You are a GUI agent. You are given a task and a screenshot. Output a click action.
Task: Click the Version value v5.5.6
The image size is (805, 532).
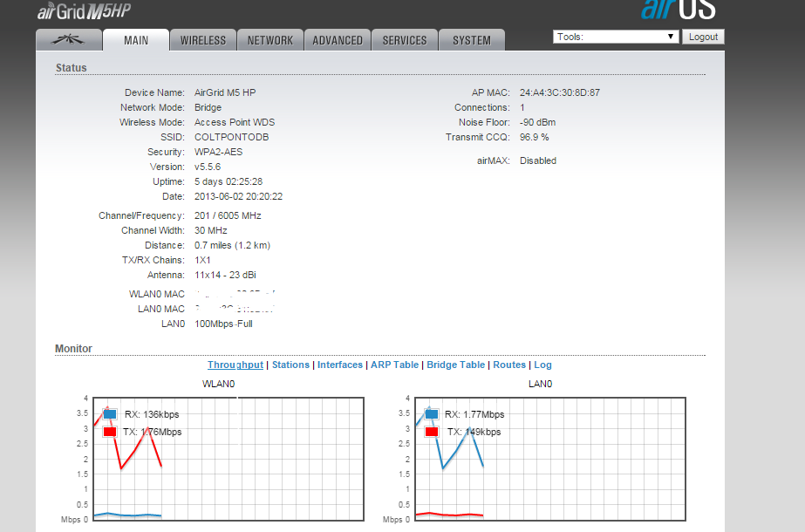point(208,167)
